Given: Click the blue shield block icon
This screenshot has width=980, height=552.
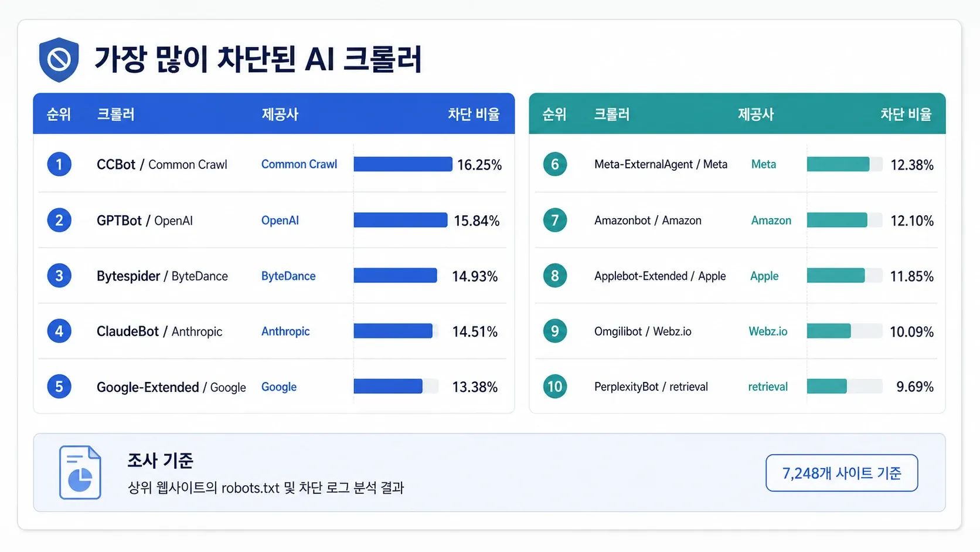Looking at the screenshot, I should tap(59, 59).
